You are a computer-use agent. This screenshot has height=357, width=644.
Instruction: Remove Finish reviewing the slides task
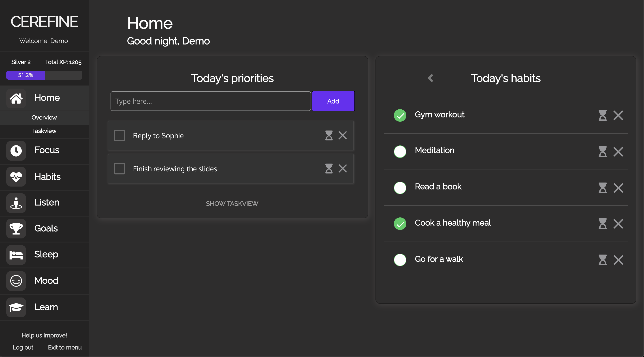tap(343, 168)
